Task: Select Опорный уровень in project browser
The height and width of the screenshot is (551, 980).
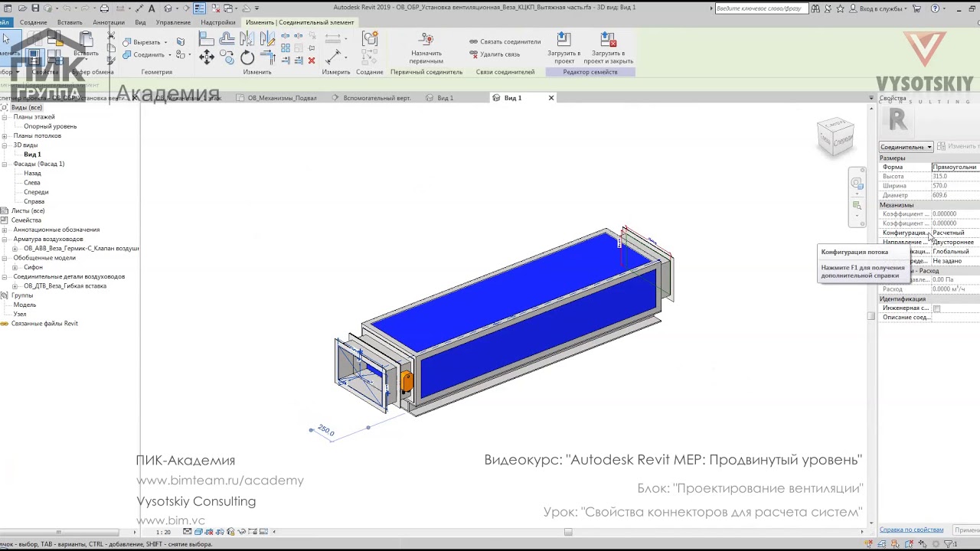Action: coord(50,126)
